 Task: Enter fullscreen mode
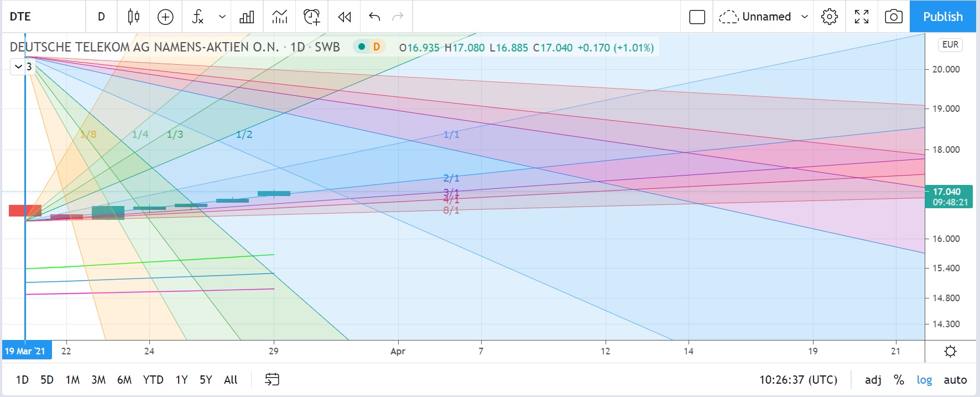862,17
